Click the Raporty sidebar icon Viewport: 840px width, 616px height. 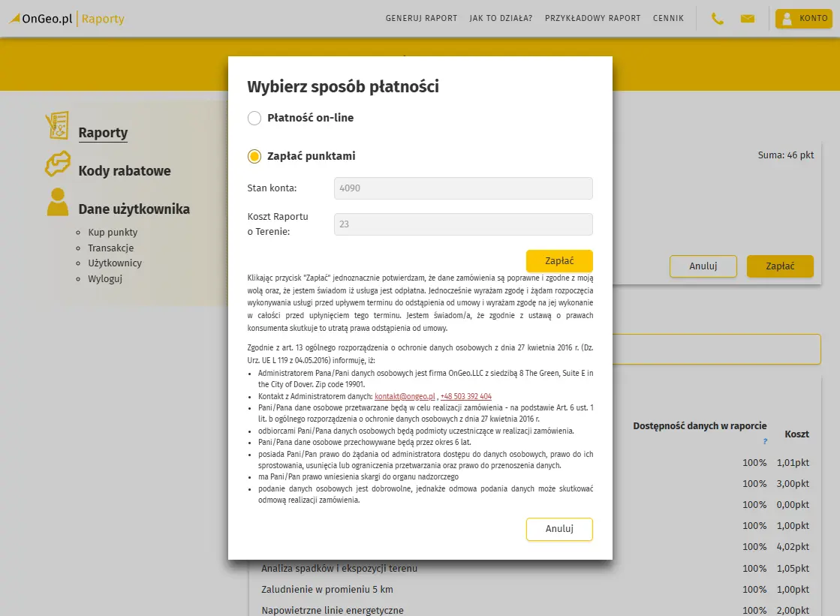(57, 126)
